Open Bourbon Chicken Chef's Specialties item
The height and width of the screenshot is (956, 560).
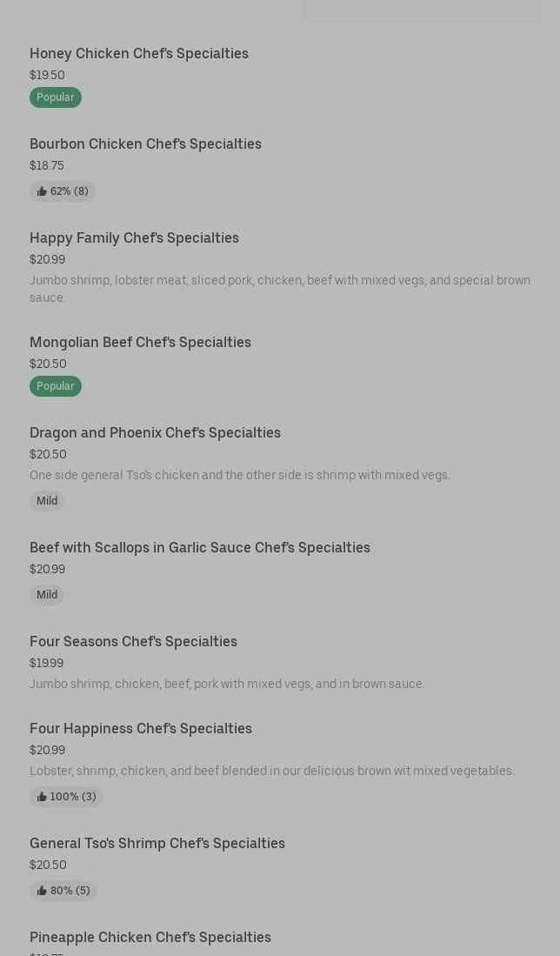(145, 144)
